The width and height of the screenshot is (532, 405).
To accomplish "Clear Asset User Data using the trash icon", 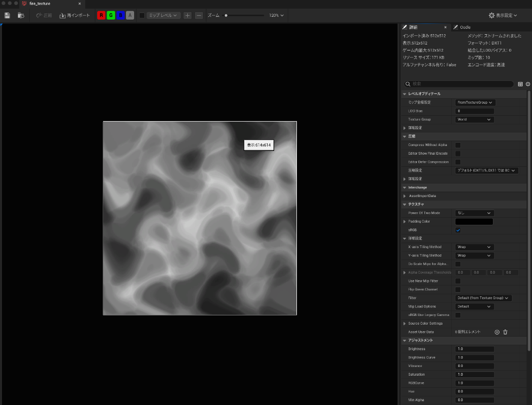I will tap(505, 332).
